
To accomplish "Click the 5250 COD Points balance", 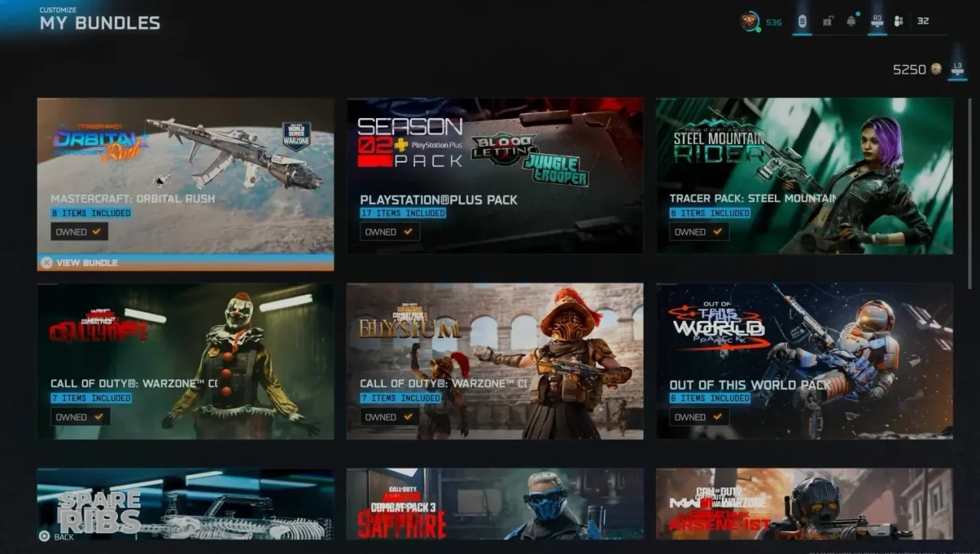I will [x=910, y=70].
